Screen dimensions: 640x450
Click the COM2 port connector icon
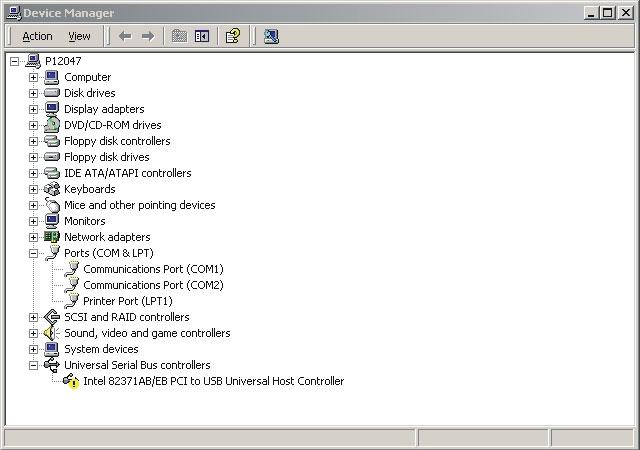point(71,285)
